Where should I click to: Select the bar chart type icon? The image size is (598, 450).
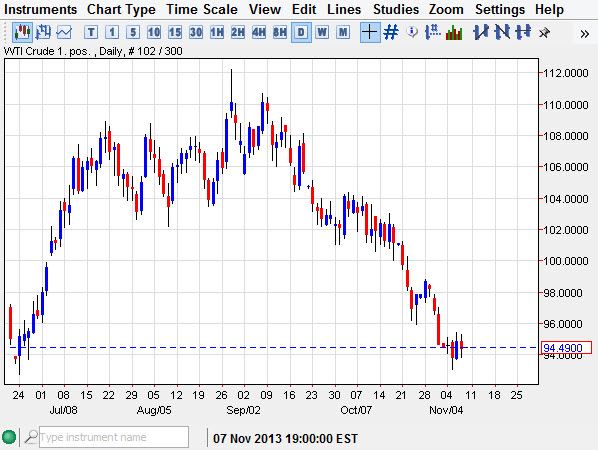43,32
